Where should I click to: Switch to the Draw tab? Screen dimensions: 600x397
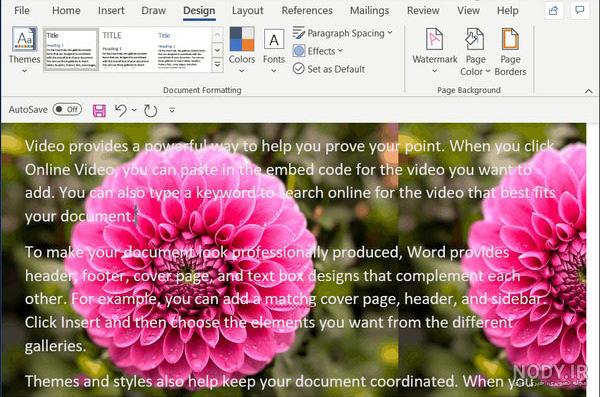pos(153,10)
